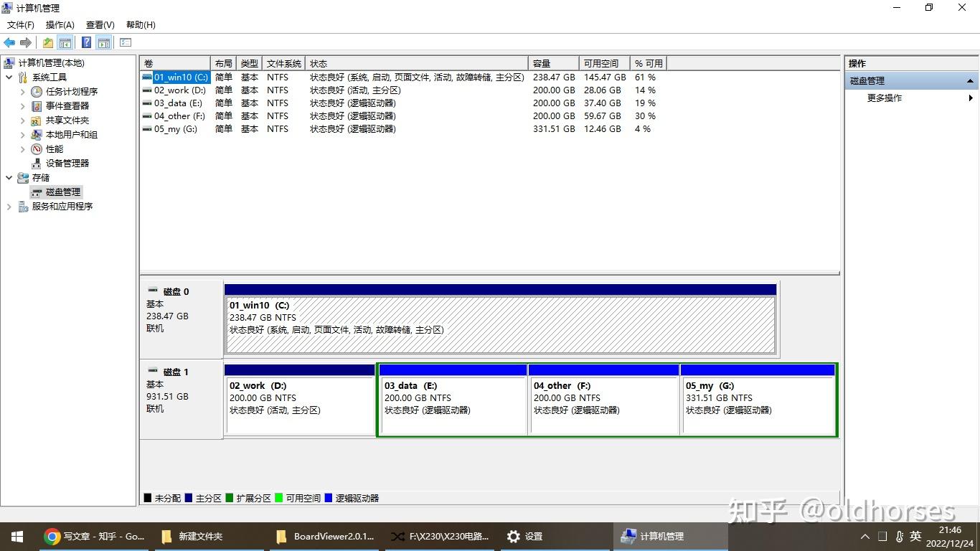The image size is (980, 551).
Task: Toggle input language on the 英 indicator
Action: pos(915,536)
